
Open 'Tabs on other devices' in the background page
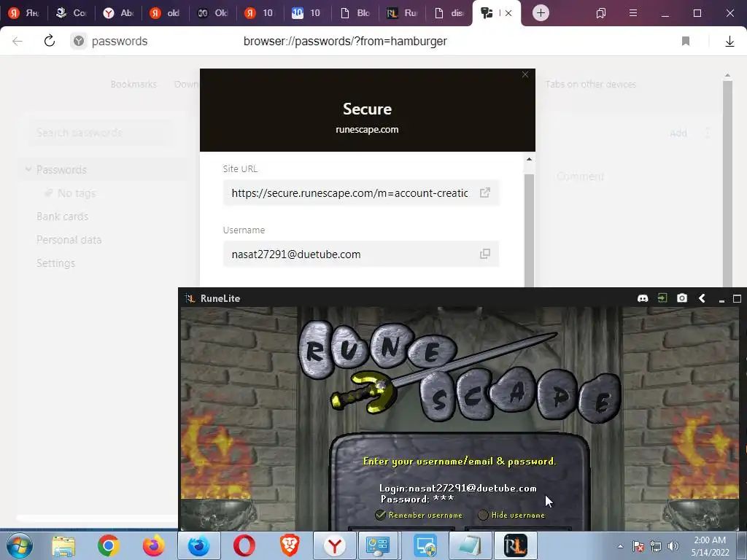pos(590,85)
